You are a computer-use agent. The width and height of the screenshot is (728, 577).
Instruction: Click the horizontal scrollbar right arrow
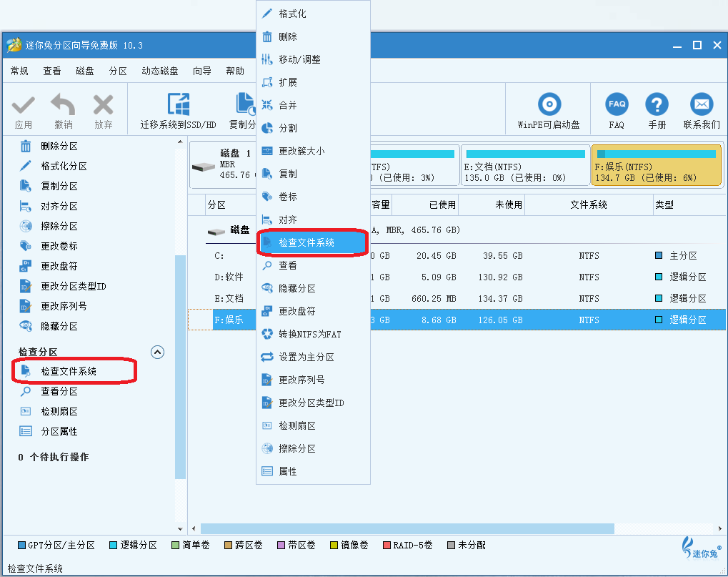click(719, 528)
